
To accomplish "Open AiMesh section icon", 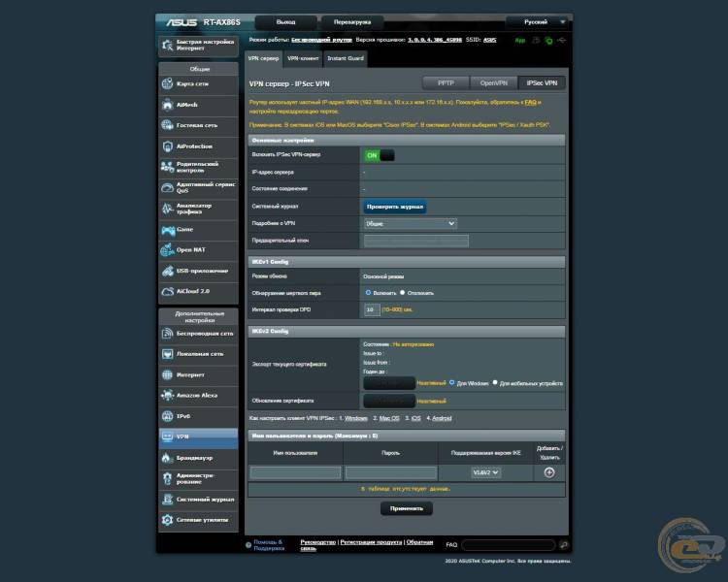I will pos(167,105).
